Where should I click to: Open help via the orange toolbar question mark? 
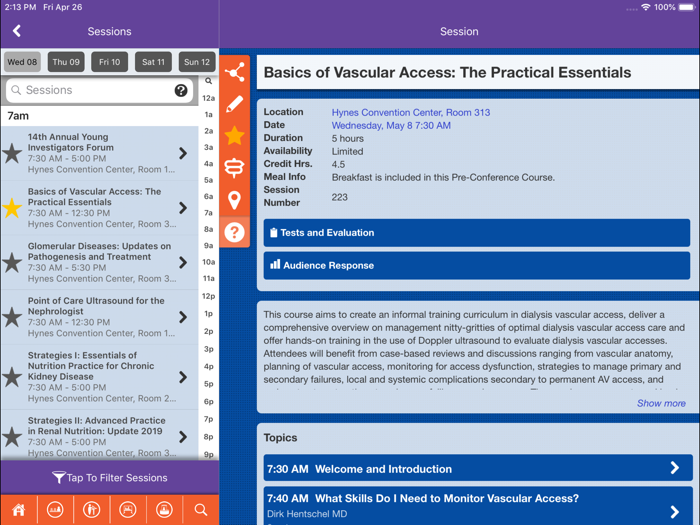click(x=235, y=232)
